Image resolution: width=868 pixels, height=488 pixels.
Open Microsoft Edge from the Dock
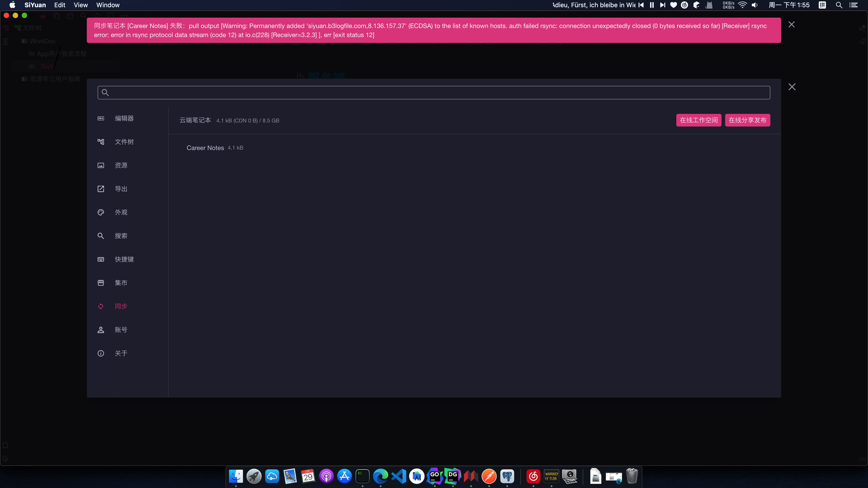tap(380, 476)
